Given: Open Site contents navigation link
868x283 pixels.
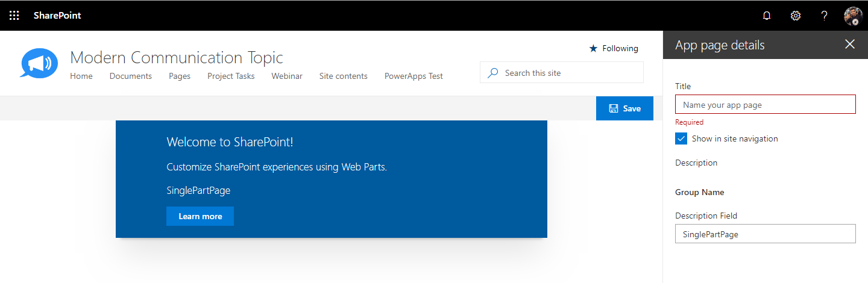Looking at the screenshot, I should pyautogui.click(x=344, y=76).
